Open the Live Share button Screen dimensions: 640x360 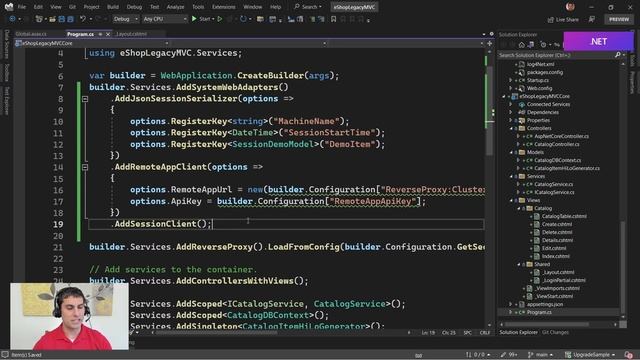tap(563, 19)
